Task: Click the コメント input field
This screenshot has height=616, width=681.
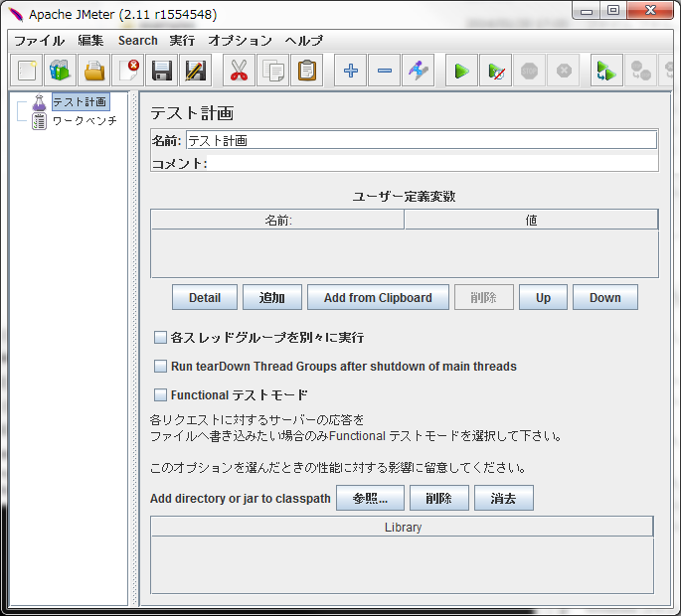Action: coord(432,163)
